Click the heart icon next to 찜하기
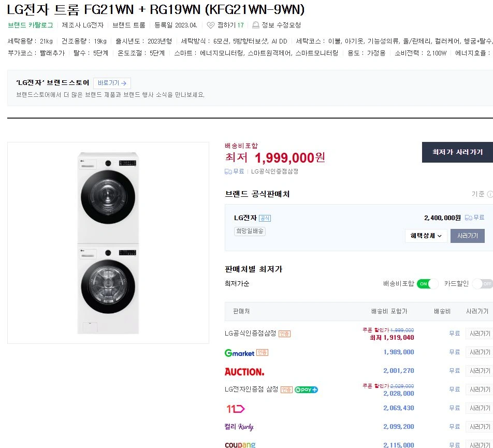 click(210, 25)
